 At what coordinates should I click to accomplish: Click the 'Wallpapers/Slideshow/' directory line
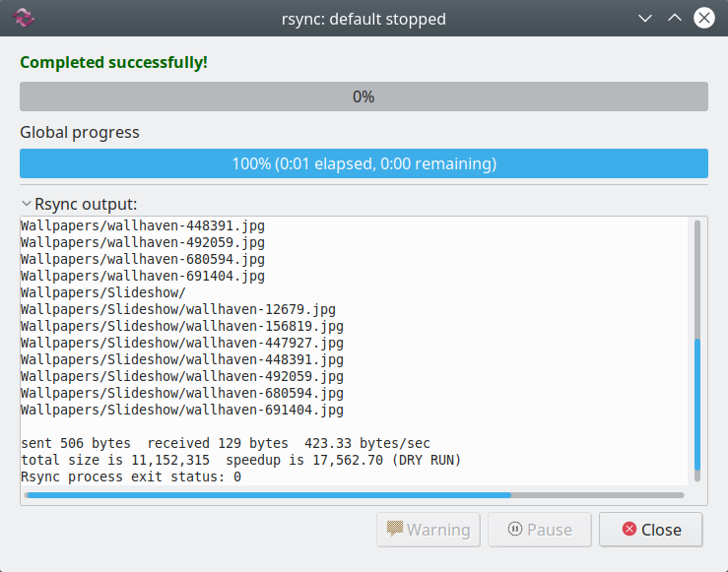click(102, 292)
